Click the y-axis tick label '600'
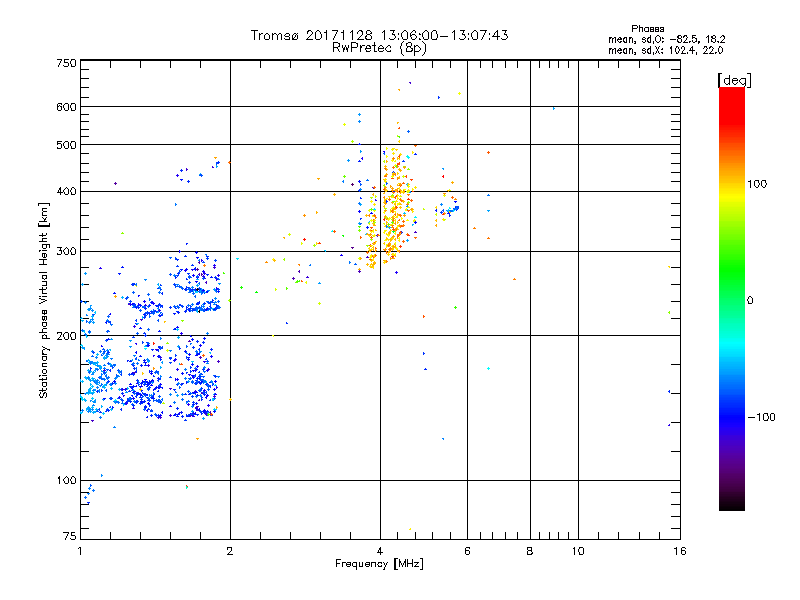Viewport: 800px width, 600px height. pos(66,107)
